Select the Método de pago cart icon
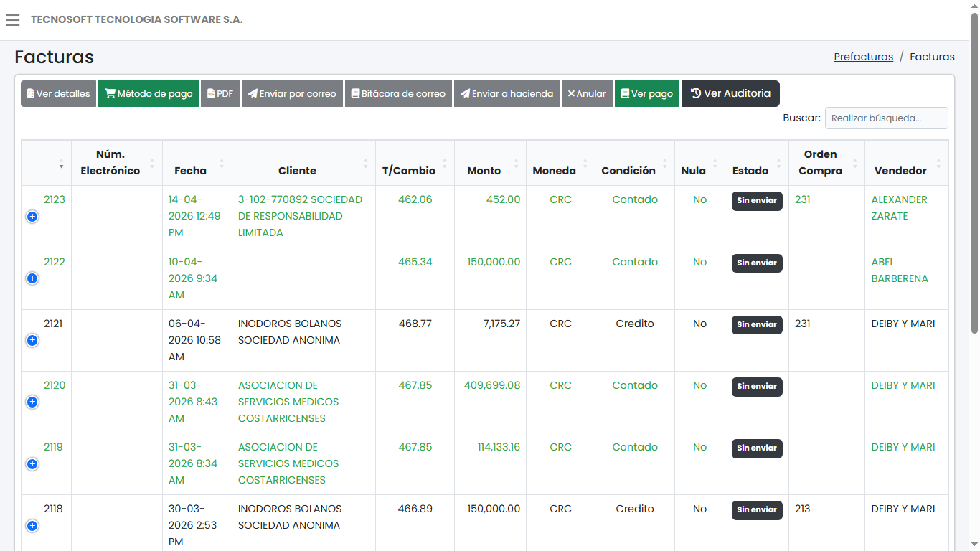 coord(109,93)
